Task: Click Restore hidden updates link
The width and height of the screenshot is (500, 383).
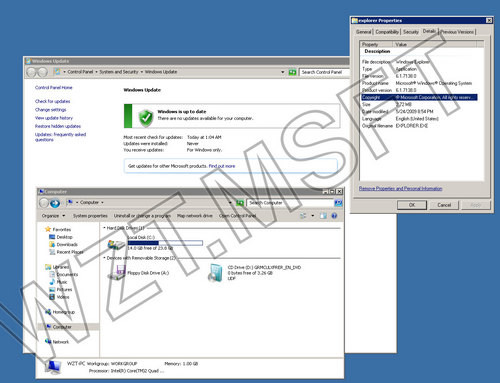Action: point(58,126)
